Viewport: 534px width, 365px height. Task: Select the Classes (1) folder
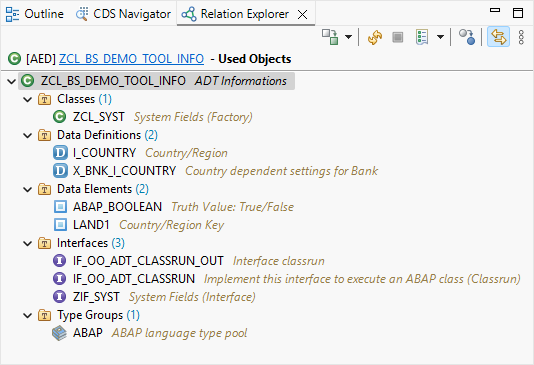pyautogui.click(x=84, y=99)
